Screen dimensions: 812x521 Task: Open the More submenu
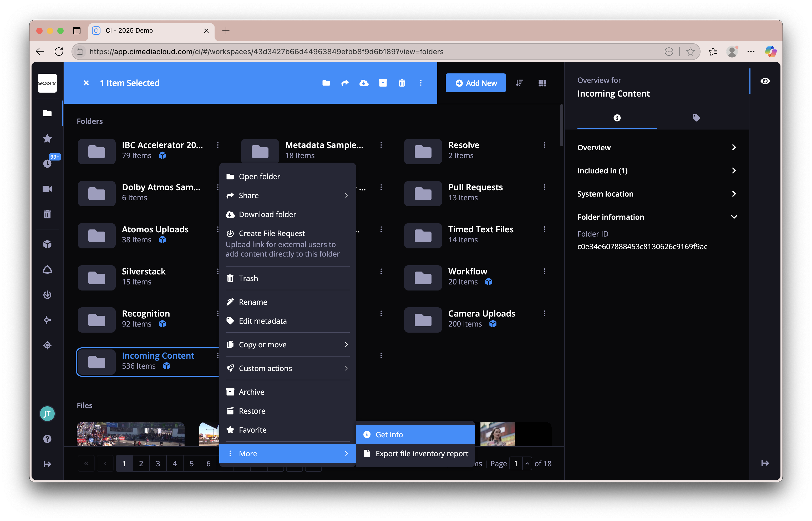pyautogui.click(x=287, y=454)
